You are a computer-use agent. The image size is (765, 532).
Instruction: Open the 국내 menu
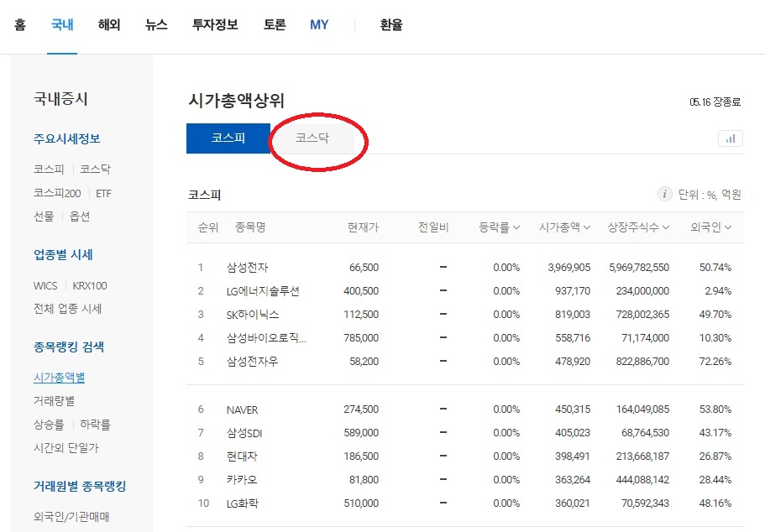62,25
